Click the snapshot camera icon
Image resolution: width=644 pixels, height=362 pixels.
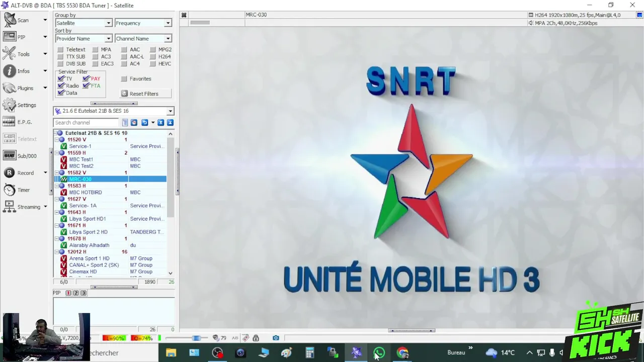click(276, 338)
